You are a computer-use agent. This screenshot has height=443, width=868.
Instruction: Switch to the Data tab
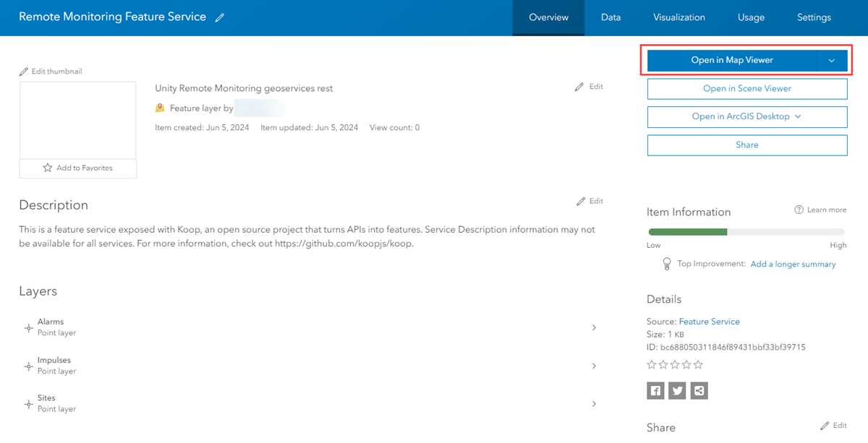610,17
